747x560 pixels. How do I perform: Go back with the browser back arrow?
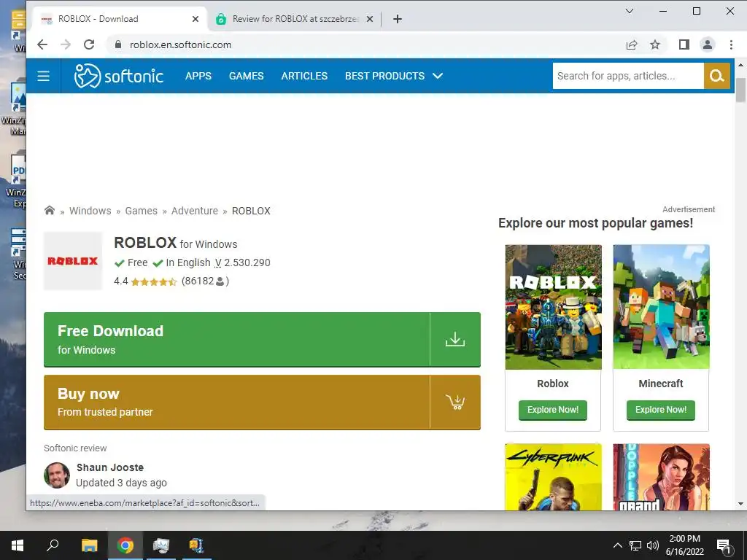(42, 44)
